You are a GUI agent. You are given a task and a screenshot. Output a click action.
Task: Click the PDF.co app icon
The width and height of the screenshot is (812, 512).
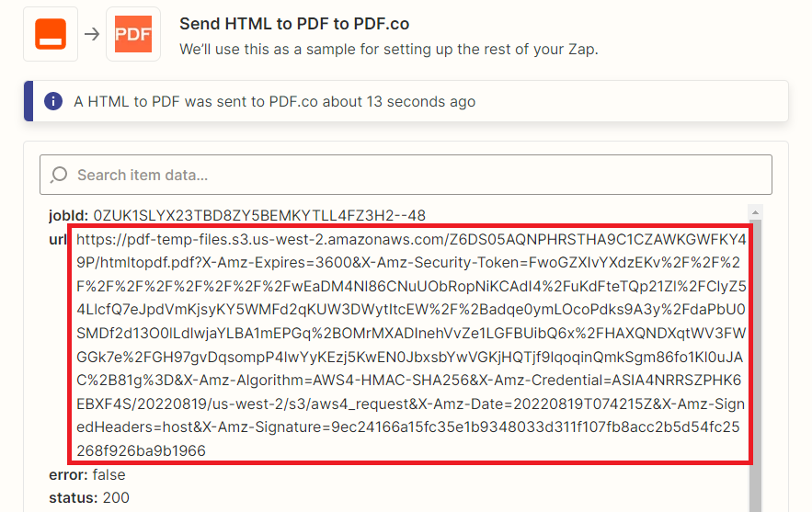tap(133, 34)
